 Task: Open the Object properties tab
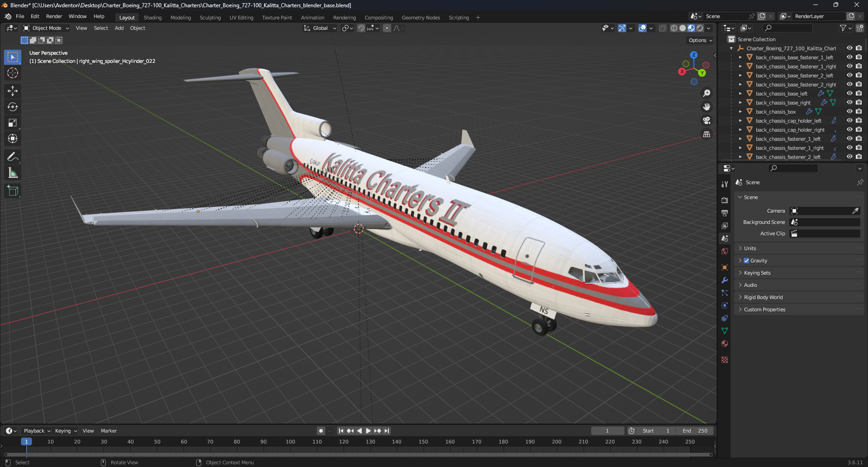(725, 267)
